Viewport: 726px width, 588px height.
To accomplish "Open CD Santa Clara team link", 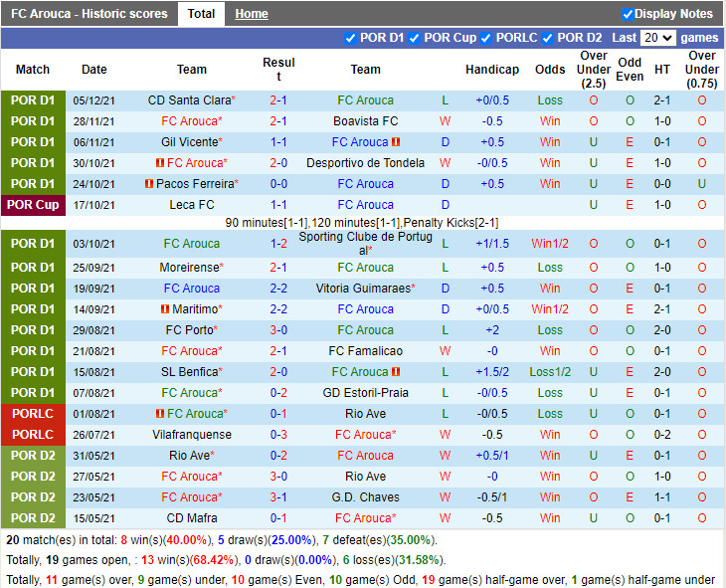I will pos(189,100).
